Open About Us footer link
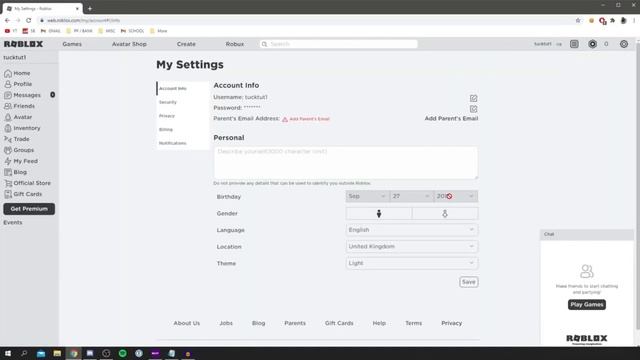Screen dimensions: 640x360 pyautogui.click(x=187, y=323)
